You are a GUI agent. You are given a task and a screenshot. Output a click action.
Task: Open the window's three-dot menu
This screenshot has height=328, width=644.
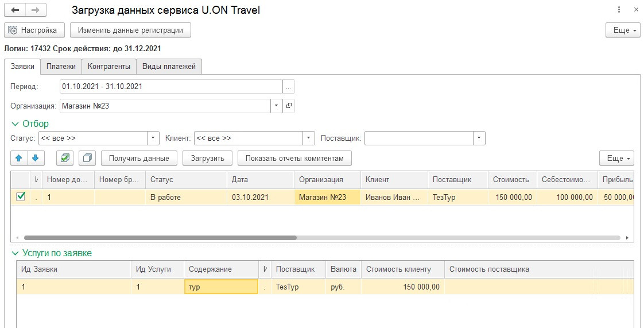619,10
